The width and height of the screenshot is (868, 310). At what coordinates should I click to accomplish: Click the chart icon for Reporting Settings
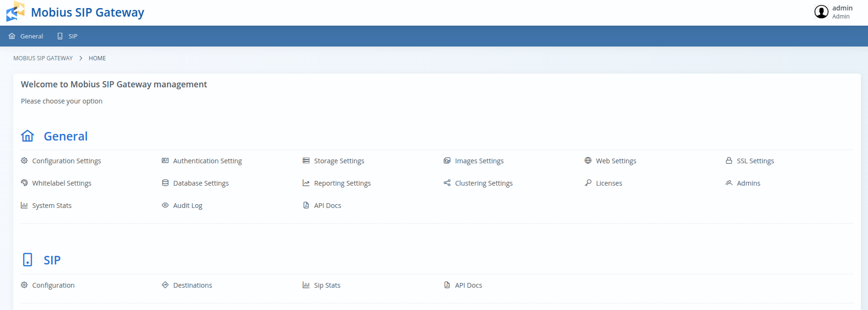coord(306,183)
